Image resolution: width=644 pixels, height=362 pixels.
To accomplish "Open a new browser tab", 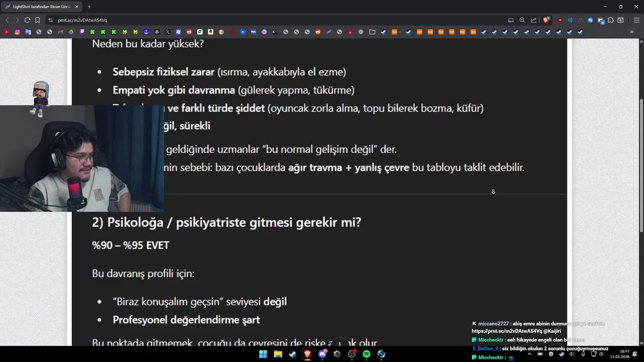I will click(89, 7).
